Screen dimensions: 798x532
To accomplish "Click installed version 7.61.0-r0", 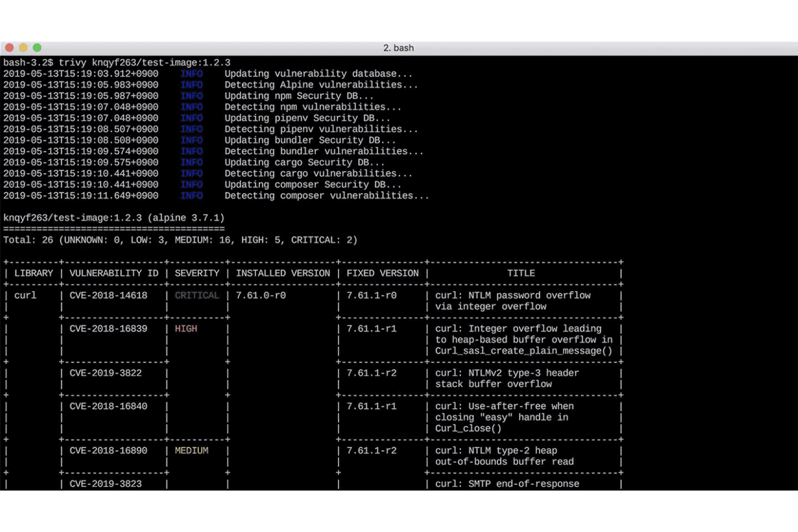I will point(260,295).
